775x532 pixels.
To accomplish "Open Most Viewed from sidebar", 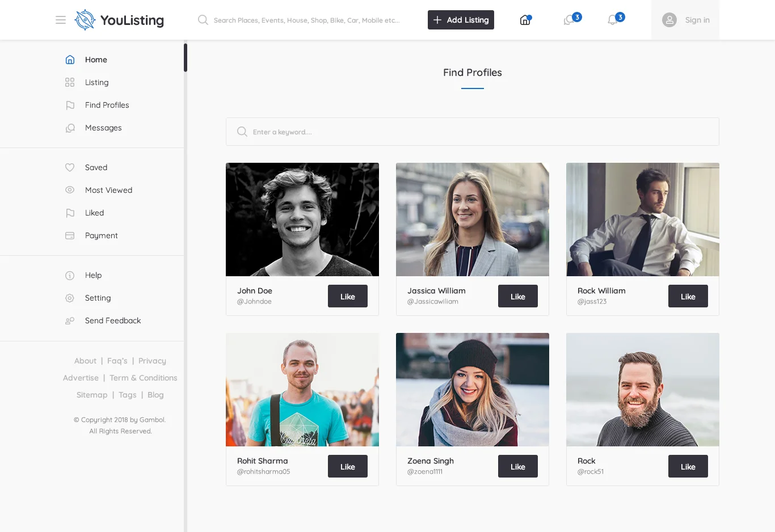I will 108,190.
